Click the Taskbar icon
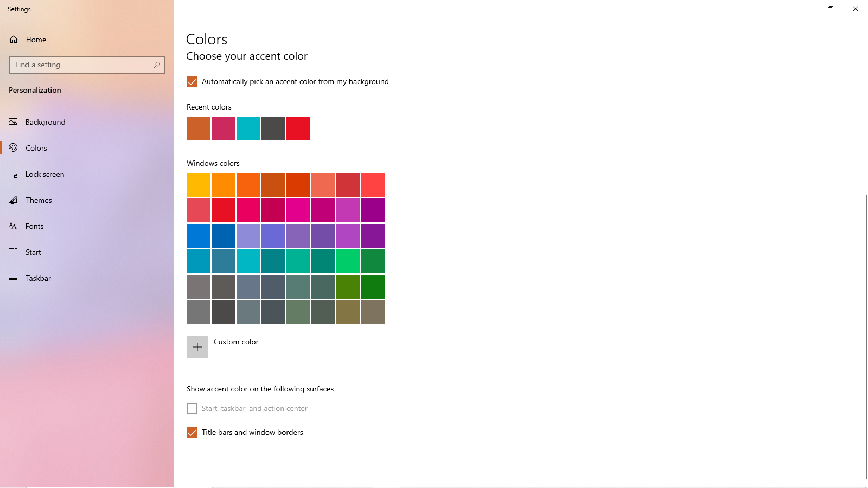This screenshot has width=868, height=488. pyautogui.click(x=13, y=278)
